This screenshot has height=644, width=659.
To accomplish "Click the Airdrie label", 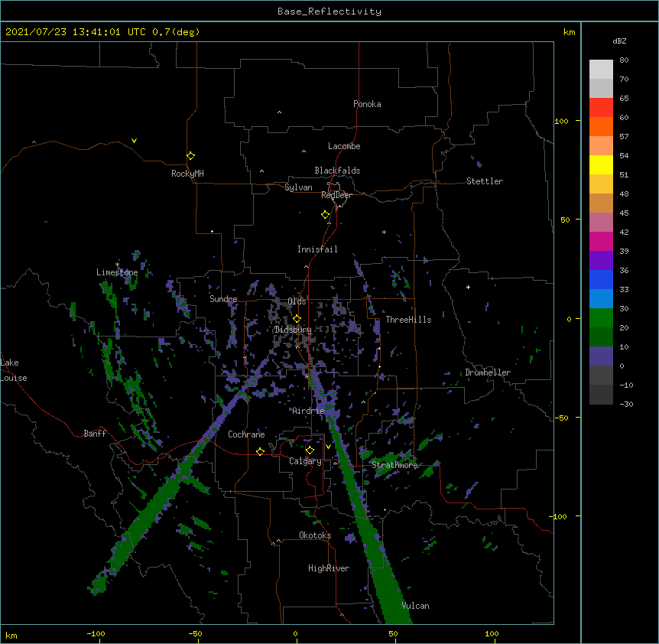I will [x=308, y=411].
